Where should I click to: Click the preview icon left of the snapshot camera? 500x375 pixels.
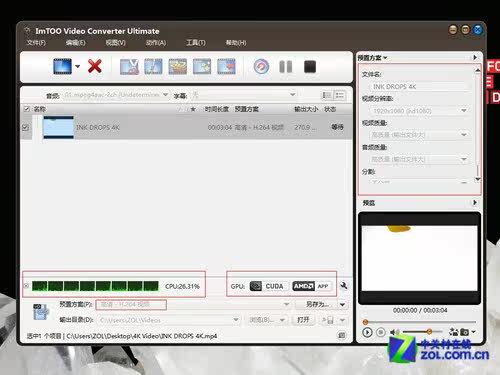click(453, 332)
